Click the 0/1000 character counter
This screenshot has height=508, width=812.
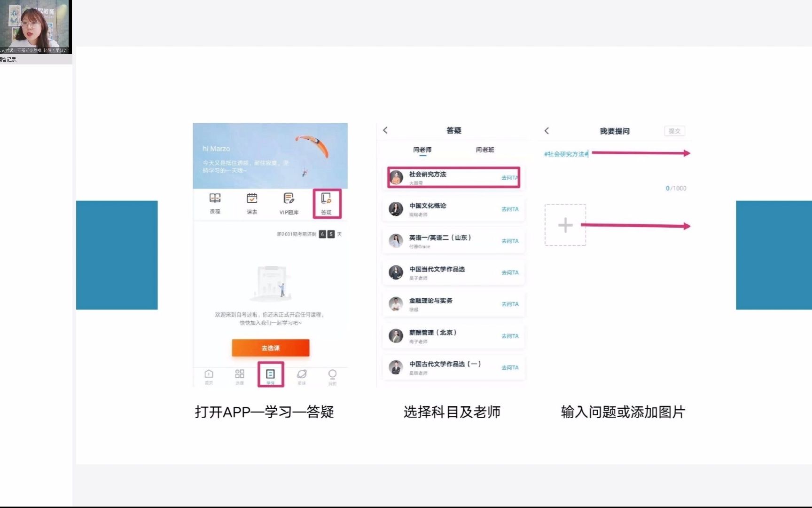tap(676, 188)
